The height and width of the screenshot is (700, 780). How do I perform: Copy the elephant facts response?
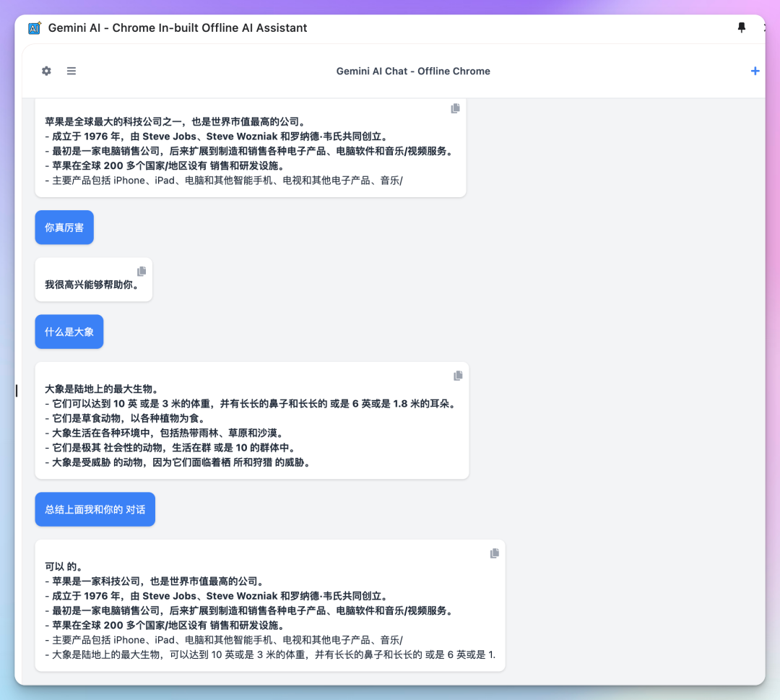[x=458, y=375]
